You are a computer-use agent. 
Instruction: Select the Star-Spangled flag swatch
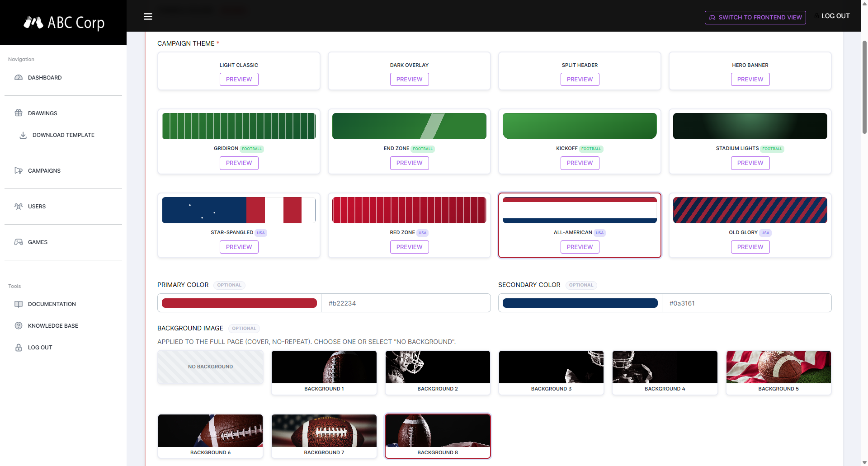pyautogui.click(x=239, y=210)
